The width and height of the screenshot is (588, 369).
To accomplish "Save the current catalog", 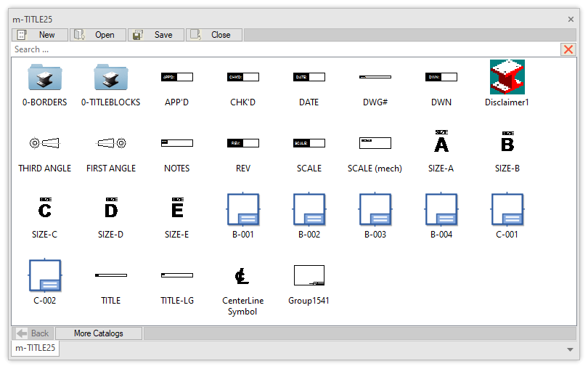I will click(156, 35).
